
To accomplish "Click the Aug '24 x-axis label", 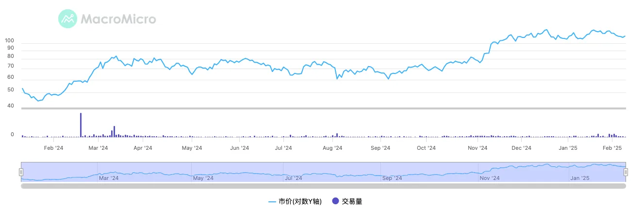I will coord(332,148).
